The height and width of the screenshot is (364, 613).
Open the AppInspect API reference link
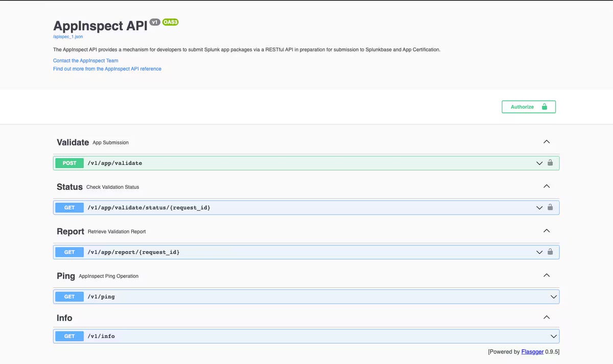[107, 69]
